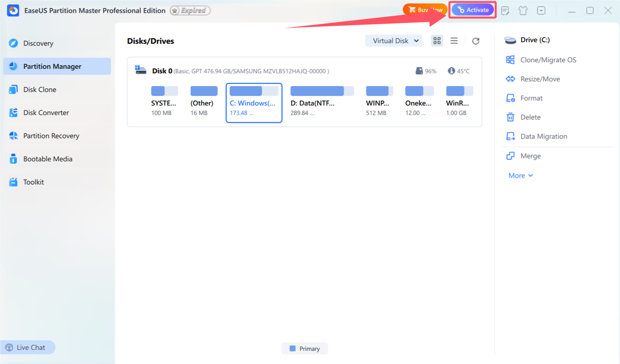This screenshot has width=620, height=364.
Task: Switch to list view of disks
Action: coord(454,41)
